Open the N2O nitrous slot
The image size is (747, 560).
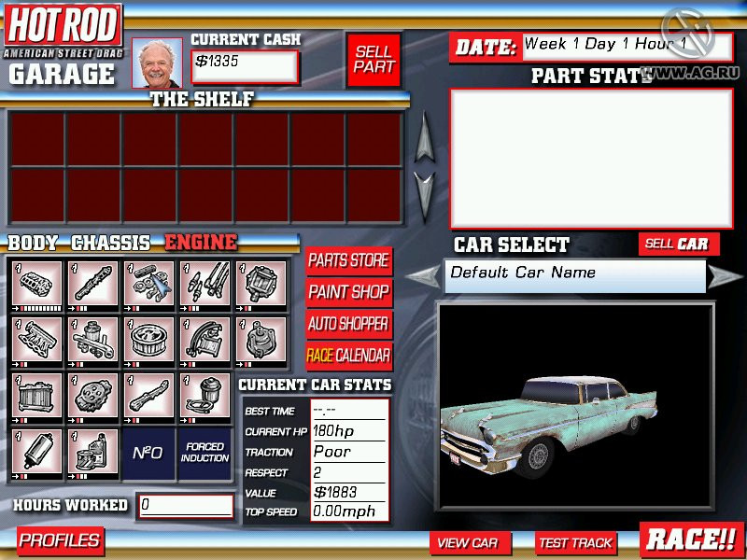[x=148, y=454]
